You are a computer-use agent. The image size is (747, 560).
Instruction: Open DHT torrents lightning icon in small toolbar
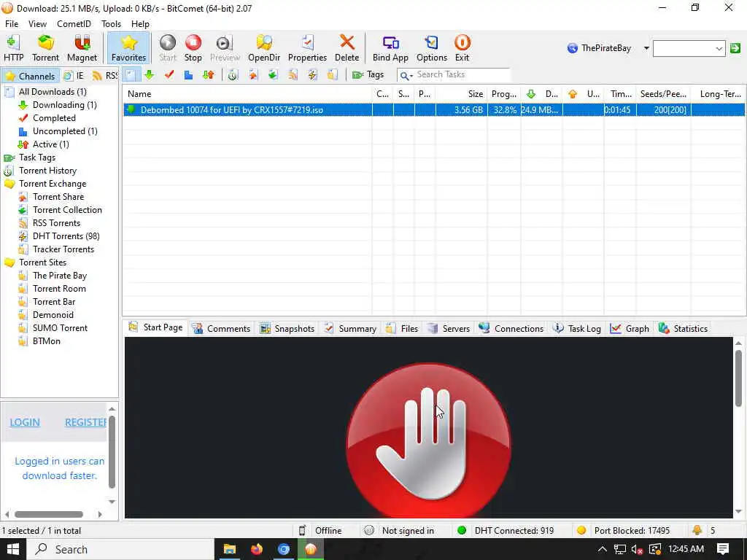[x=312, y=75]
